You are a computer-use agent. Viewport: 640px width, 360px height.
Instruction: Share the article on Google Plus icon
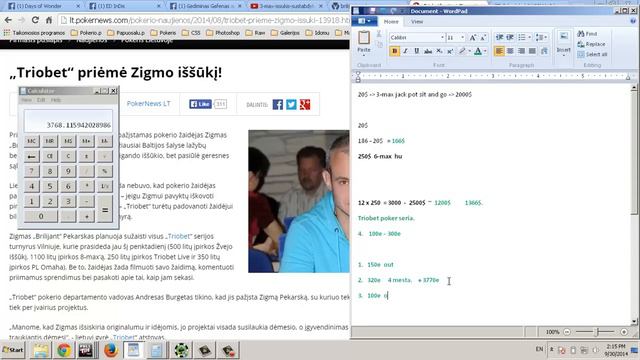coord(304,104)
